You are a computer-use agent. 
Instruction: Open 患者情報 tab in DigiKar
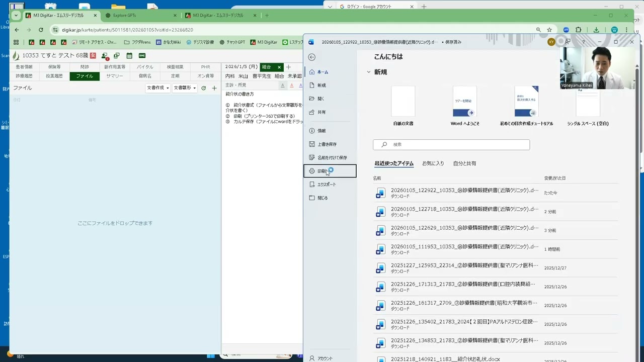[24, 67]
